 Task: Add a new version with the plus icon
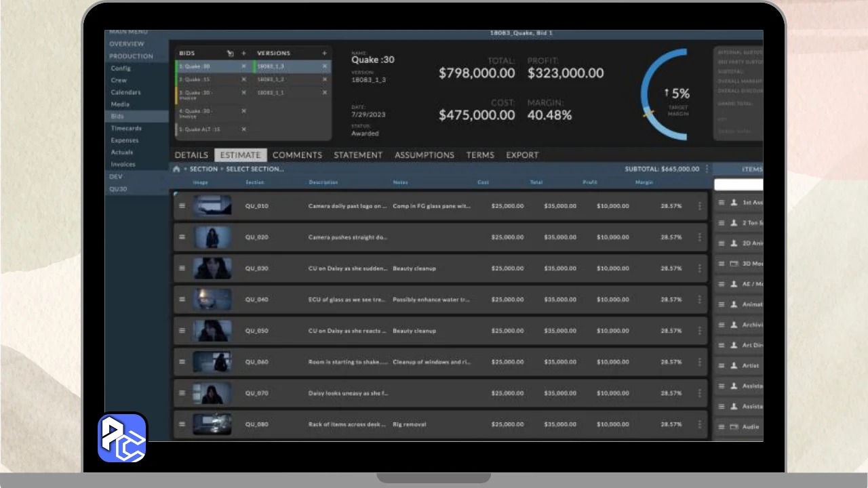324,53
